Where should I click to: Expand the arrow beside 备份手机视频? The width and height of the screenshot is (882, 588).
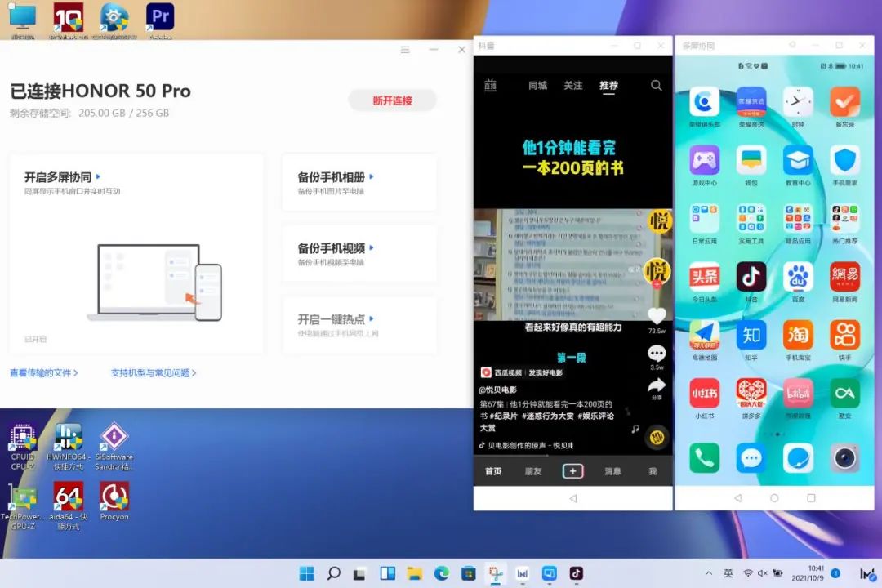click(372, 247)
